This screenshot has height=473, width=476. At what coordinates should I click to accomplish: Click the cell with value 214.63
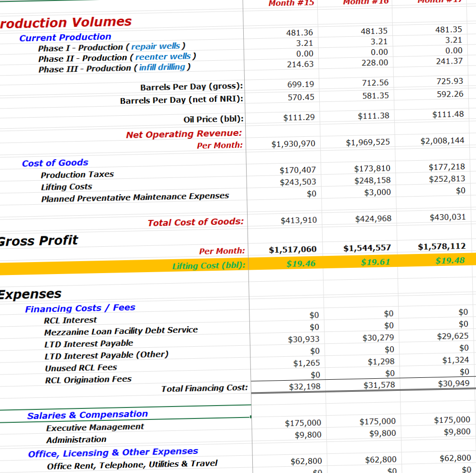(300, 65)
